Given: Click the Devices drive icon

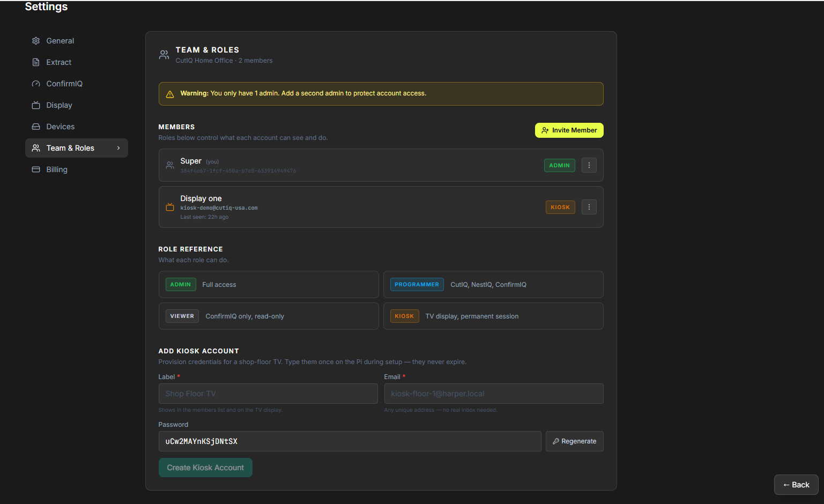Looking at the screenshot, I should [36, 127].
